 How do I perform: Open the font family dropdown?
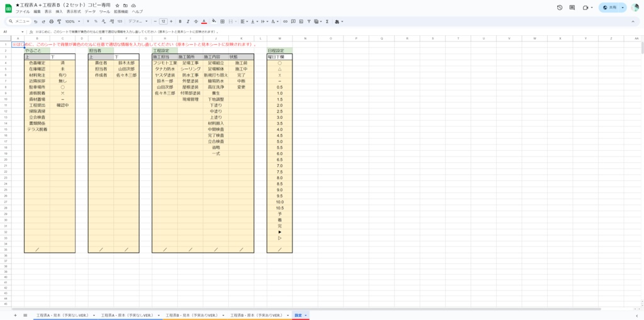[x=138, y=21]
